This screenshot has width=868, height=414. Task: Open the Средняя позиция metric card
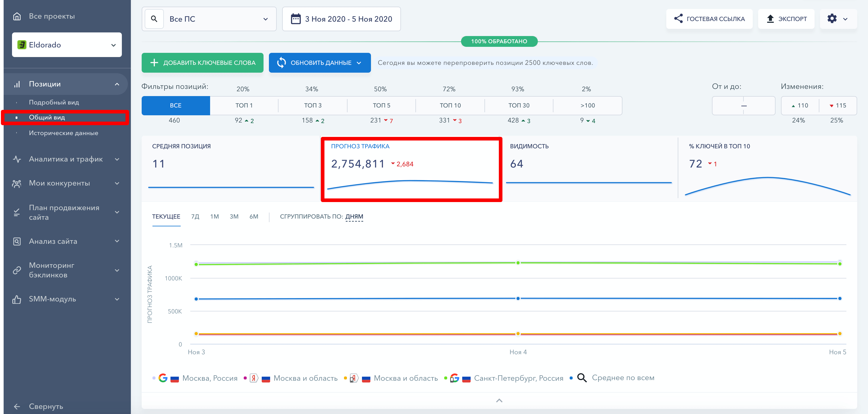(231, 168)
